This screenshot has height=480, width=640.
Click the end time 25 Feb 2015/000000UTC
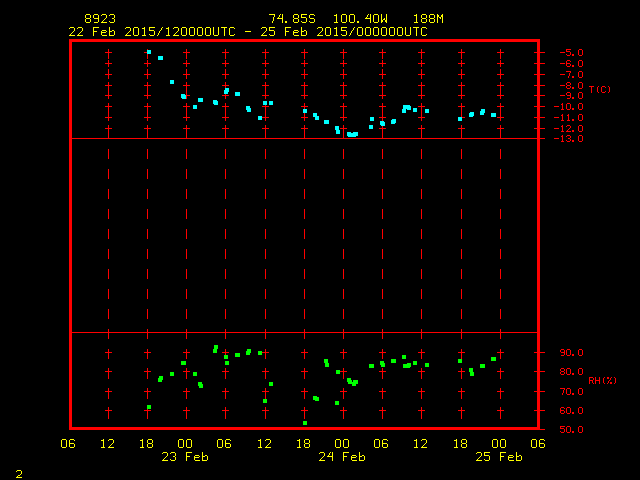pos(344,32)
